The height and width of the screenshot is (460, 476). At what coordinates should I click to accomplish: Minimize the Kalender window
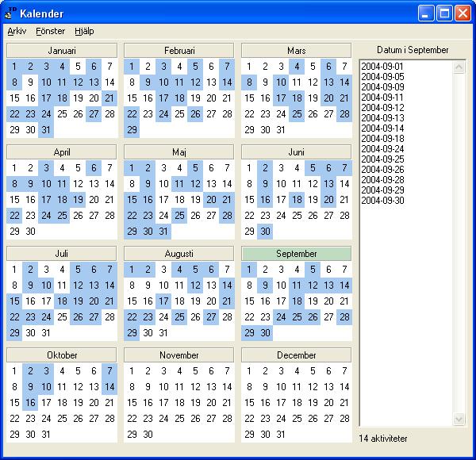[x=425, y=13]
